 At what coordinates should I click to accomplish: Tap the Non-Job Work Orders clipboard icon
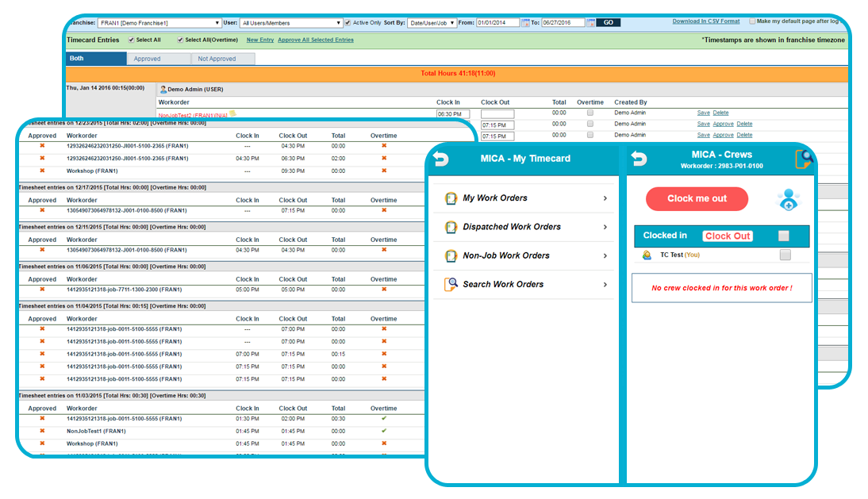pos(451,255)
